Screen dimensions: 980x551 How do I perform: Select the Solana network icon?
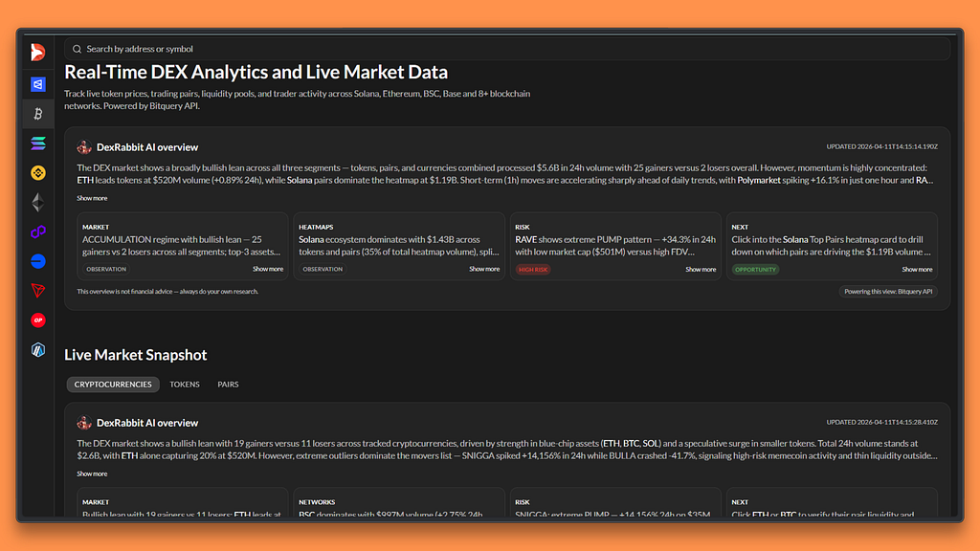tap(37, 143)
